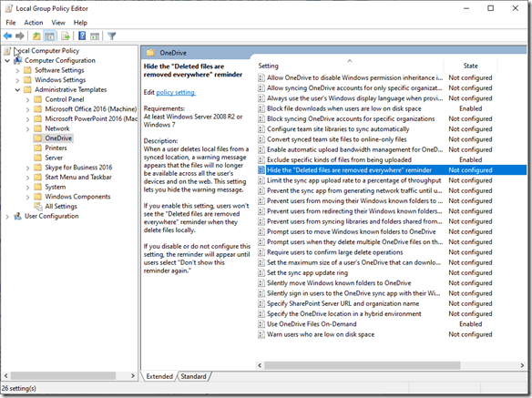The width and height of the screenshot is (532, 398).
Task: Expand the Windows Components node
Action: click(28, 197)
